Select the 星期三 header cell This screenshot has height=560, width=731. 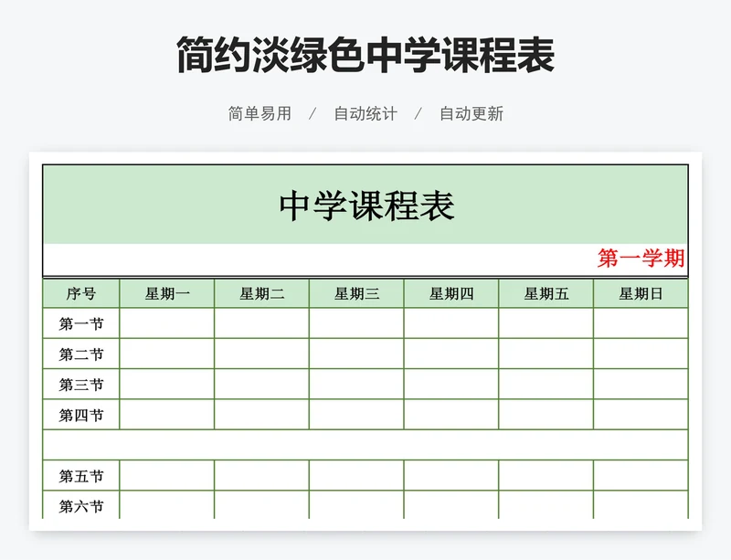tap(356, 294)
